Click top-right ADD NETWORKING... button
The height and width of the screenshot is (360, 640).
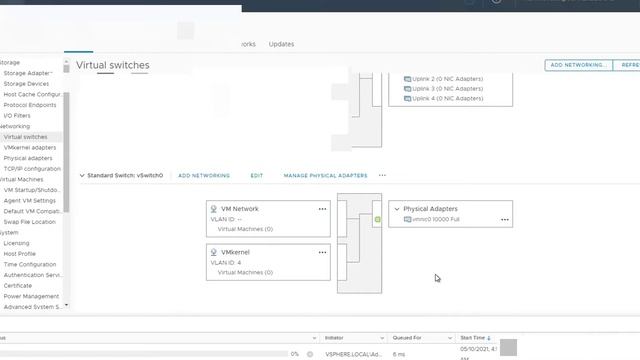pos(578,65)
